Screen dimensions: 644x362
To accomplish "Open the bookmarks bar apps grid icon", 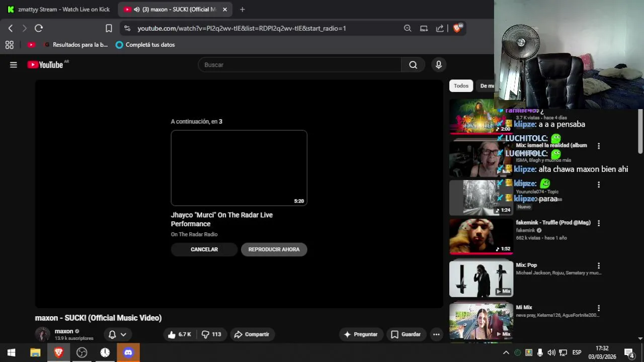I will click(x=10, y=45).
